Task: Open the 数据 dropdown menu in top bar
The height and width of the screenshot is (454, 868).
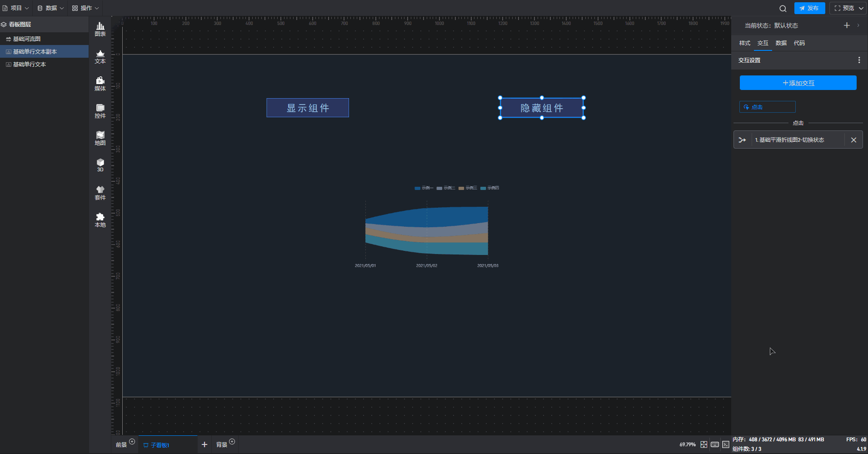Action: pyautogui.click(x=50, y=8)
